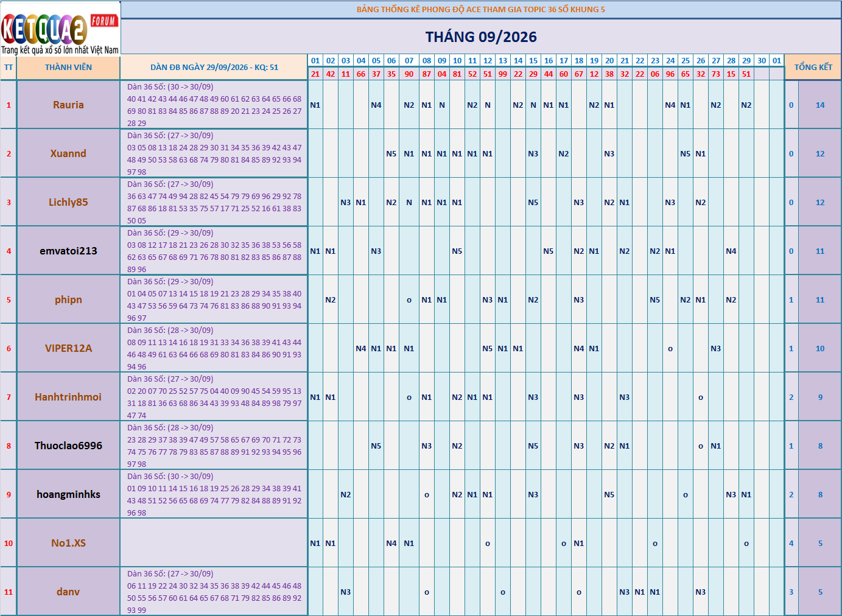The height and width of the screenshot is (616, 842).
Task: Click hoangminhks's 'N2' cell under day 03
Action: 346,494
